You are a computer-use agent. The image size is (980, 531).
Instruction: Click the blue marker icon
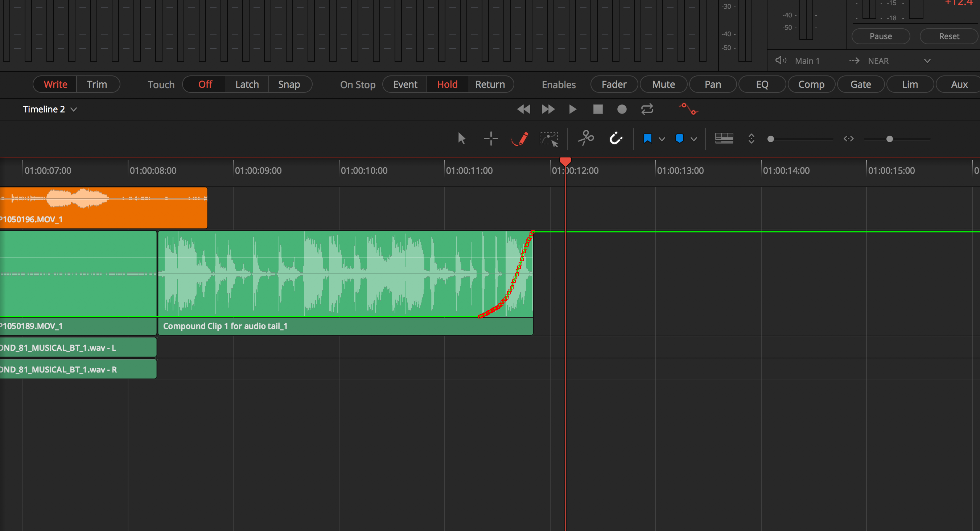tap(679, 139)
